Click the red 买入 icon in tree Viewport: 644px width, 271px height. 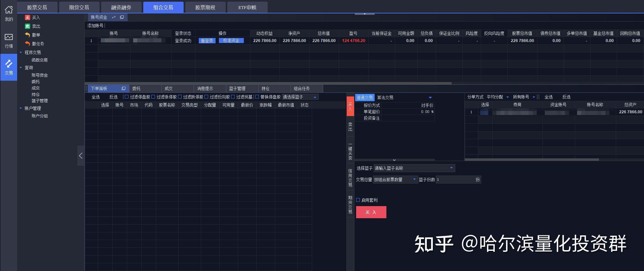coord(28,17)
